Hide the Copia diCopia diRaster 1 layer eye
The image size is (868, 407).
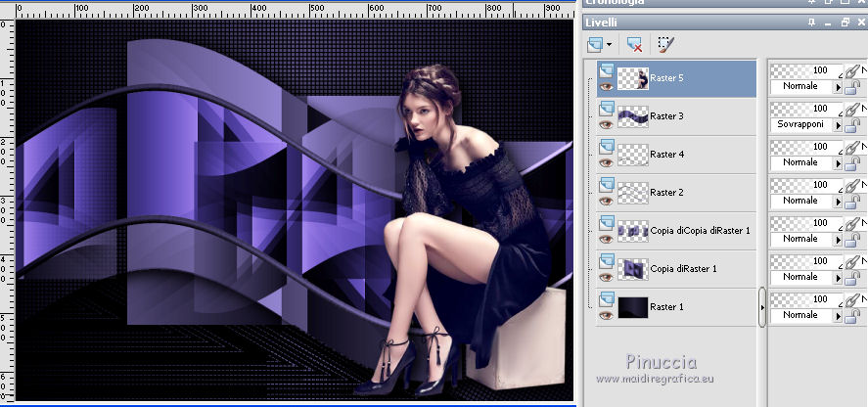click(606, 240)
